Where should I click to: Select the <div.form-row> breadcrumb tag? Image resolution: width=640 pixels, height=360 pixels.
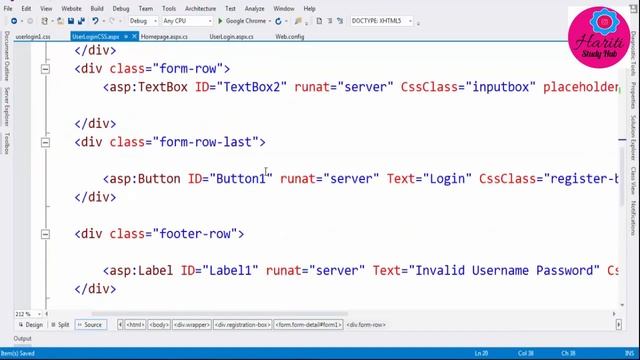click(366, 325)
